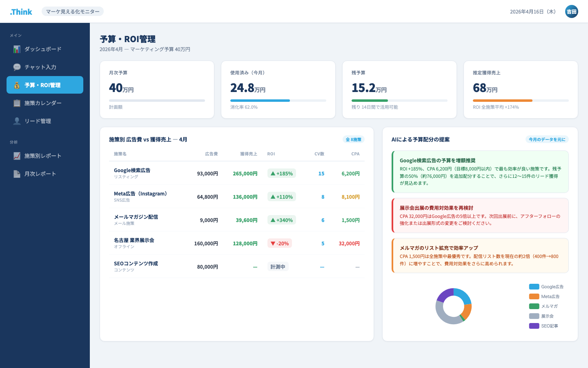The image size is (588, 368).
Task: Click the 展示会 gray legend swatch
Action: coord(534,316)
